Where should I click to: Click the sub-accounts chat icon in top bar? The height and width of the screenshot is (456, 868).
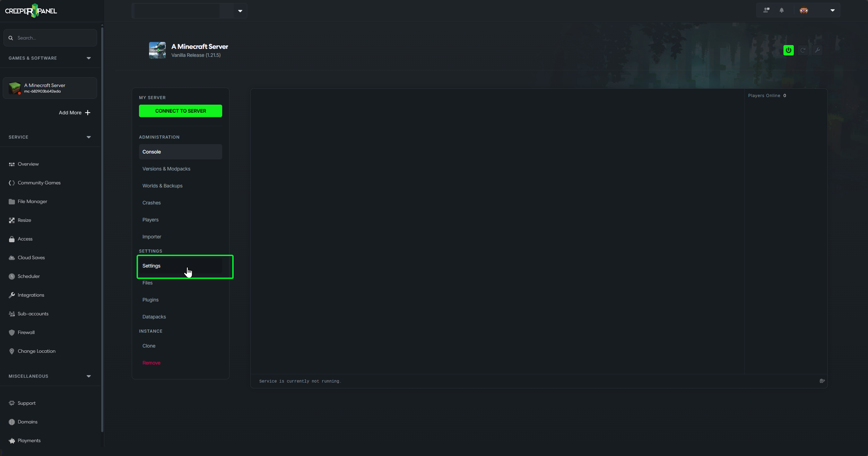click(x=766, y=10)
